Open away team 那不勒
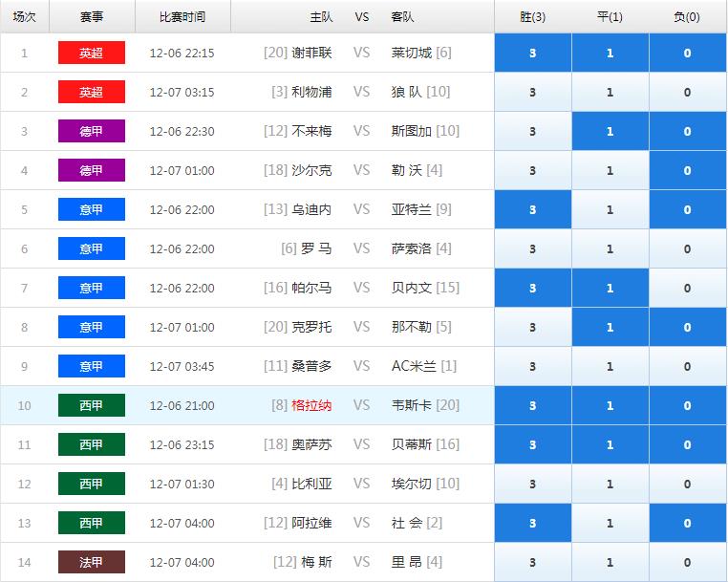728x582 pixels. [412, 327]
